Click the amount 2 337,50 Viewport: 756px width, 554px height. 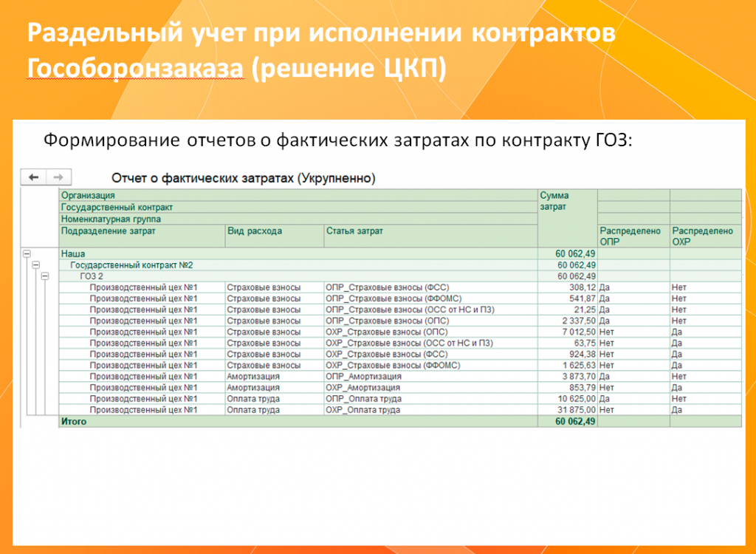(579, 321)
